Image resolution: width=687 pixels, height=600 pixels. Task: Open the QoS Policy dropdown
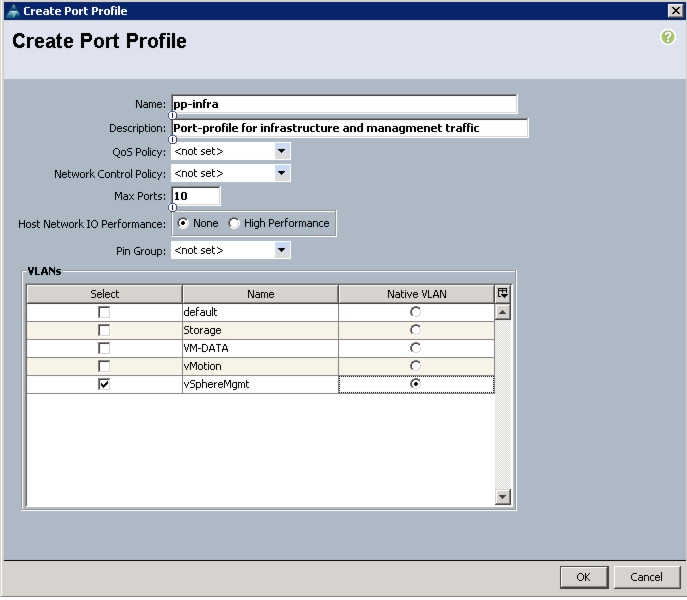[281, 151]
